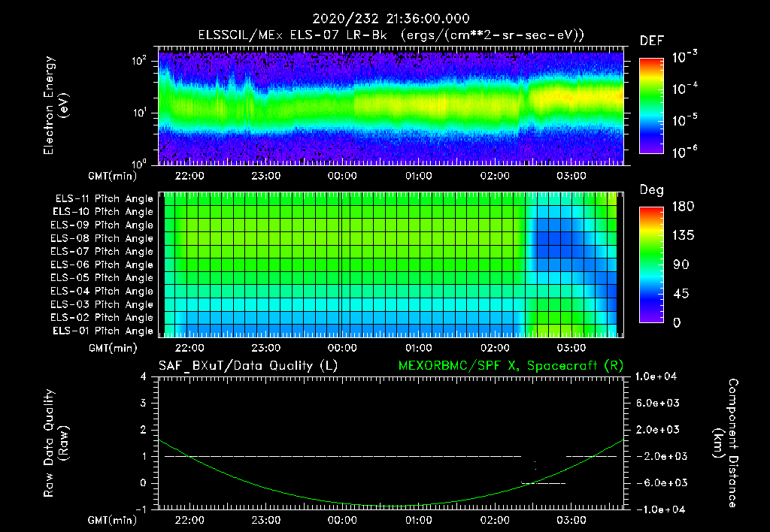Select the 'ELS-03 Pitch Angle' row label
Image resolution: width=770 pixels, height=532 pixels.
point(102,304)
